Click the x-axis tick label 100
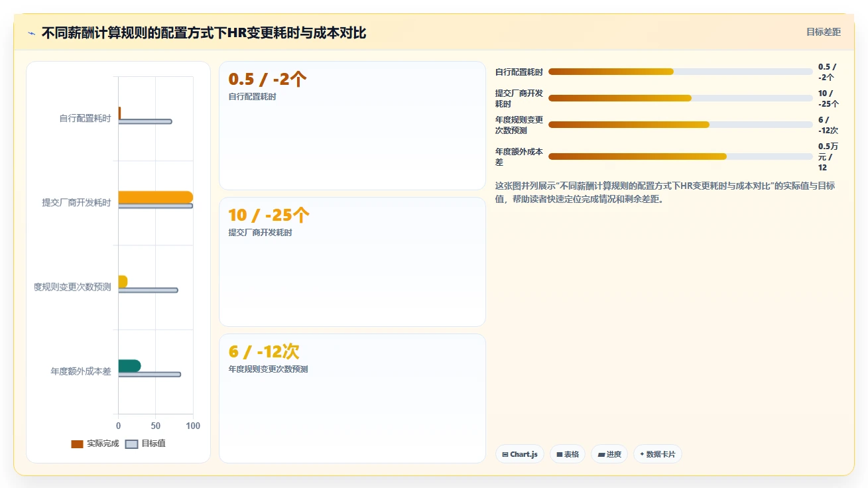The width and height of the screenshot is (868, 488). (193, 426)
